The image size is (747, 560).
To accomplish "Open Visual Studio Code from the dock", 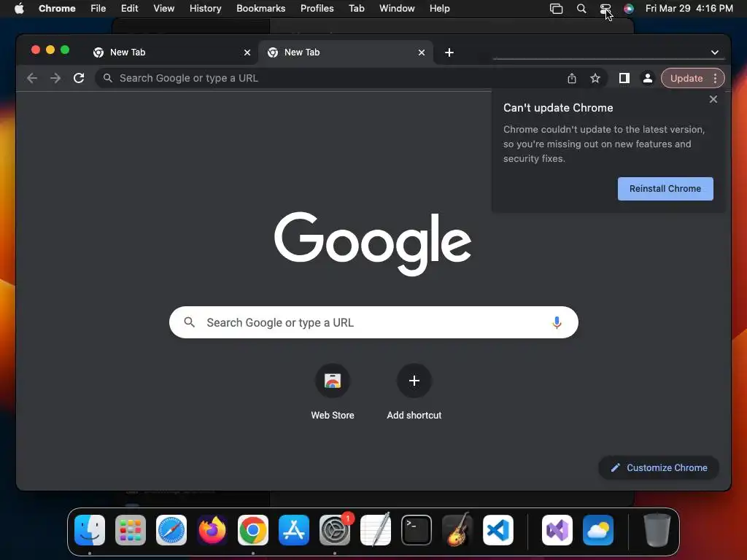I will [498, 530].
